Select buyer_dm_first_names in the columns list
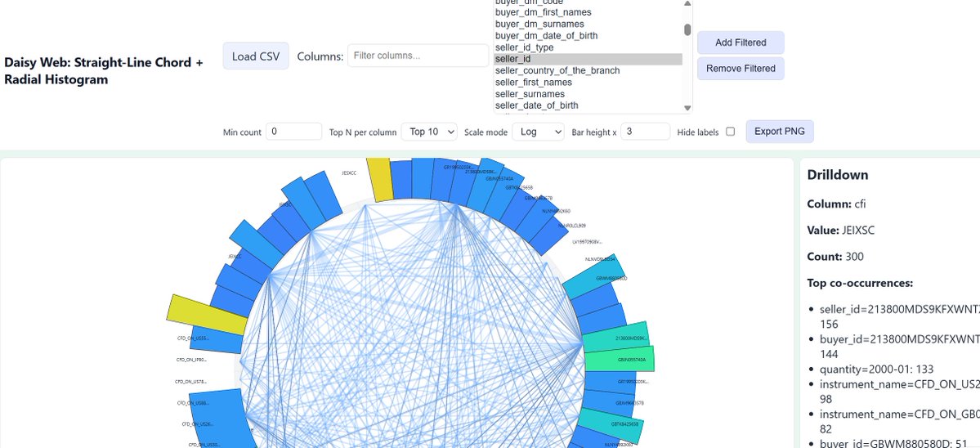This screenshot has height=448, width=980. [588, 12]
